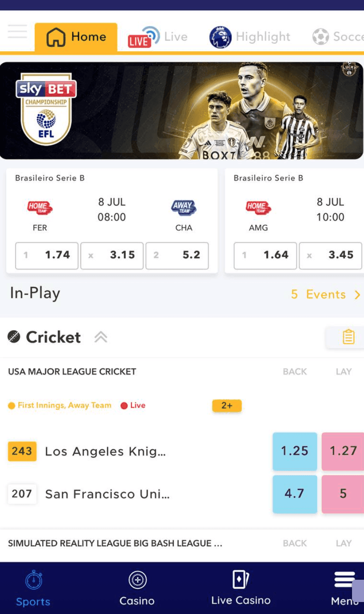The image size is (364, 614).
Task: Select the Premier League Highlight icon
Action: [x=220, y=36]
